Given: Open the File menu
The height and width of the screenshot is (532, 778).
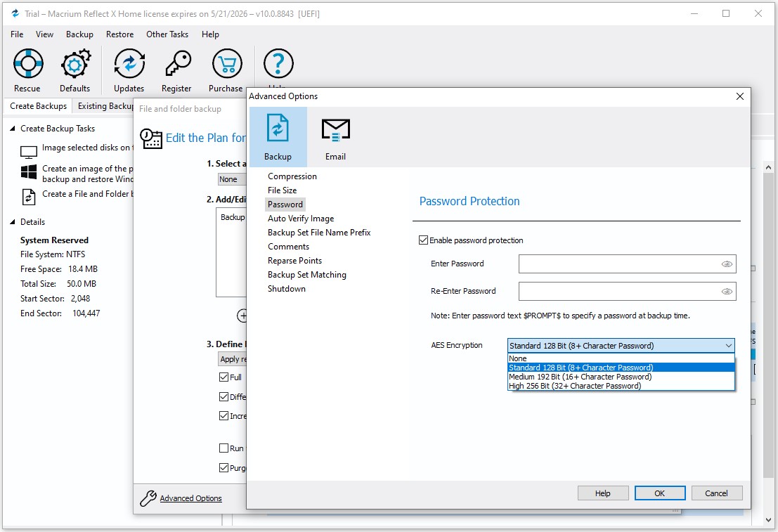Looking at the screenshot, I should (x=17, y=34).
